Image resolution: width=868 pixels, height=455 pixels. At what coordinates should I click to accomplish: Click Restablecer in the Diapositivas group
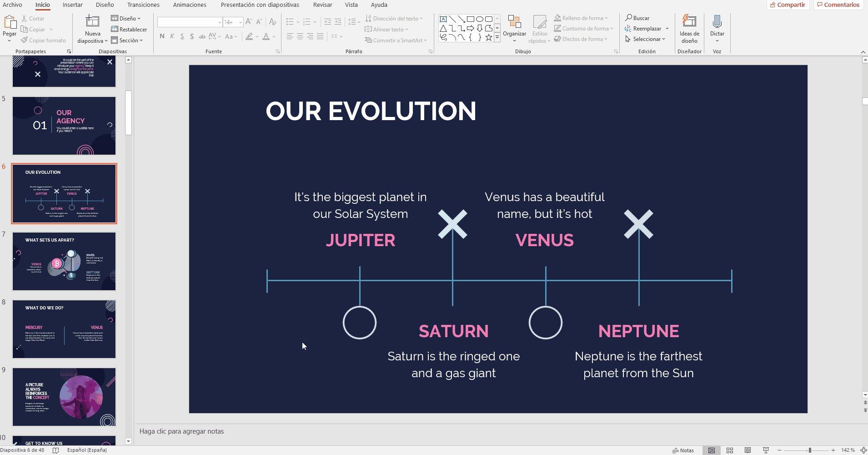[129, 30]
